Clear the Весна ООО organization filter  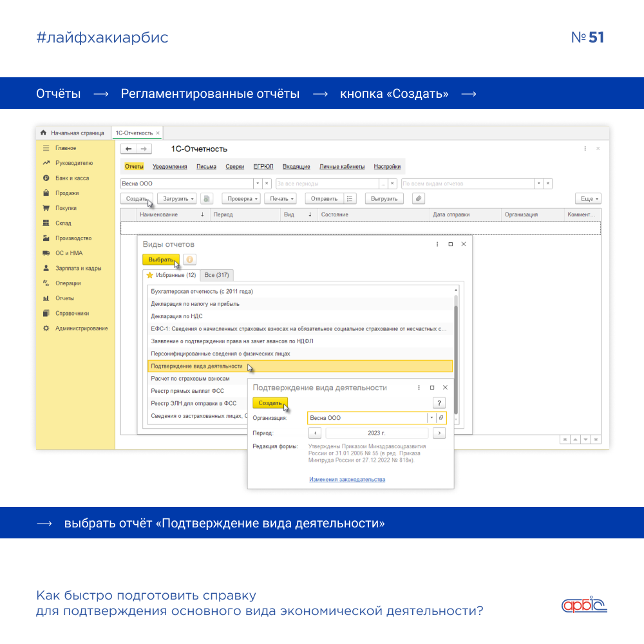(267, 184)
